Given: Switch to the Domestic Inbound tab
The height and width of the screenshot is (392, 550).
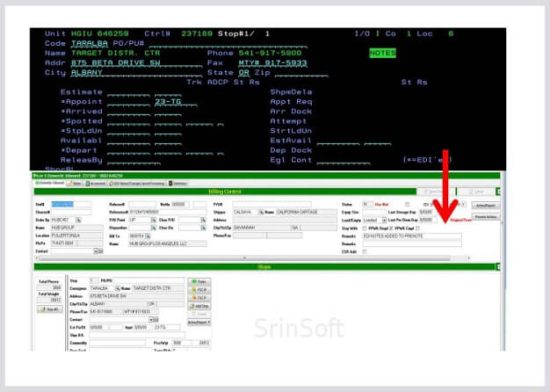Looking at the screenshot, I should (x=49, y=183).
